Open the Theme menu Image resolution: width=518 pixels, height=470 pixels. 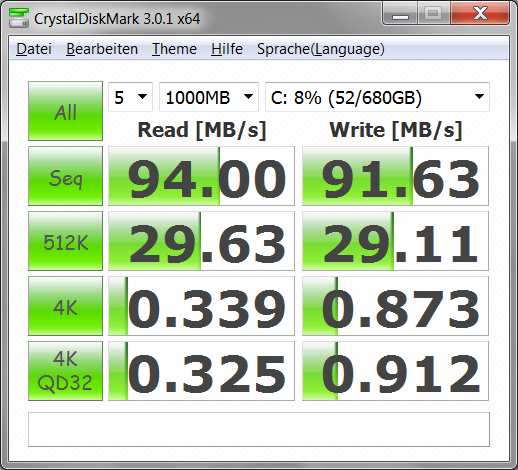pyautogui.click(x=174, y=49)
